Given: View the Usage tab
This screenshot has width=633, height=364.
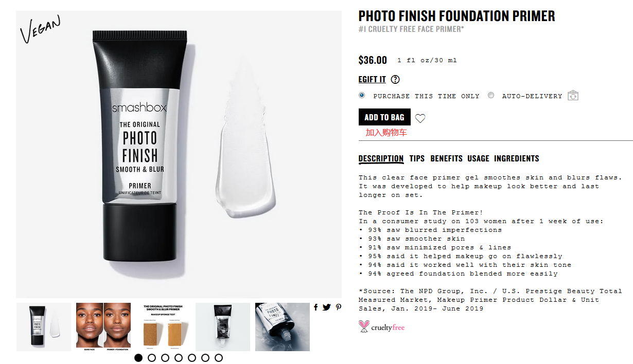Looking at the screenshot, I should click(478, 158).
